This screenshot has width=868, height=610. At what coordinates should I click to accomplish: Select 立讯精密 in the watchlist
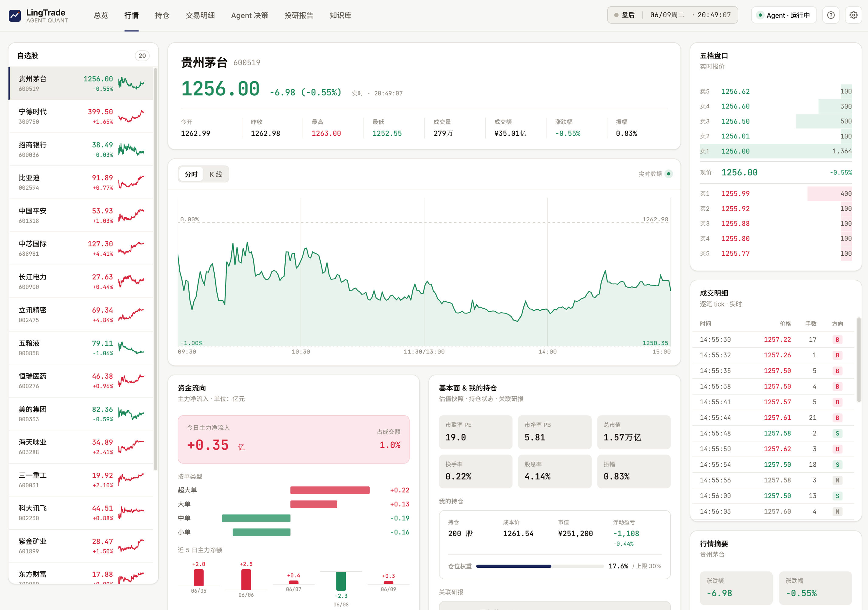[81, 314]
